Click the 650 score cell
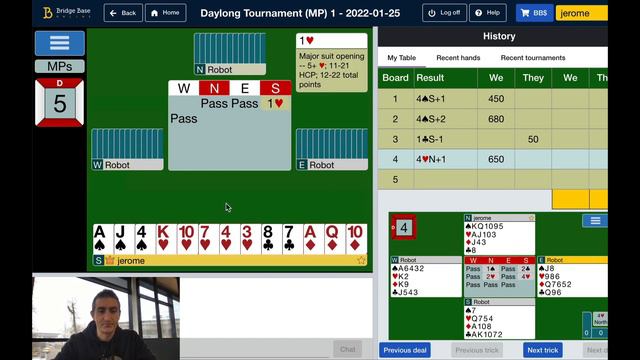 tap(496, 159)
